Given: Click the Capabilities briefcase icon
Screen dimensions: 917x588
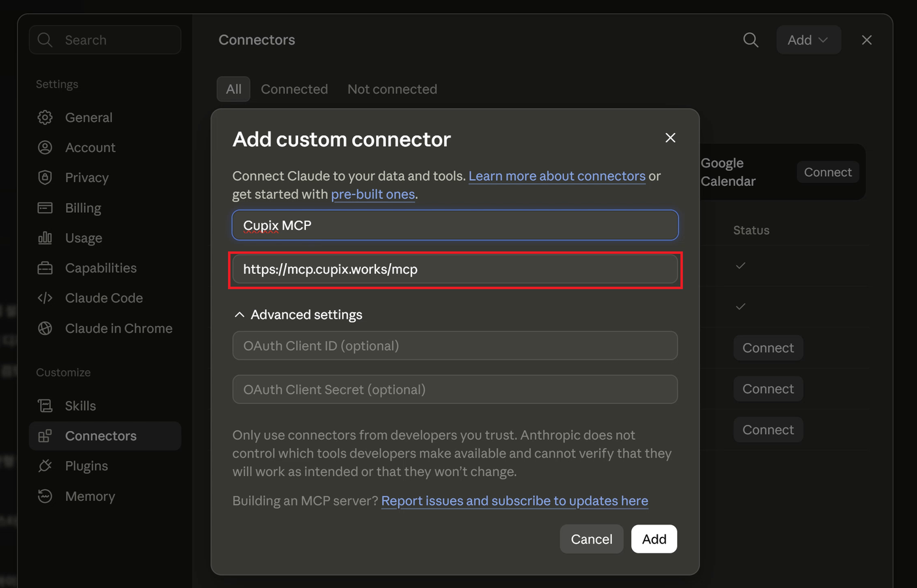Looking at the screenshot, I should pyautogui.click(x=45, y=268).
